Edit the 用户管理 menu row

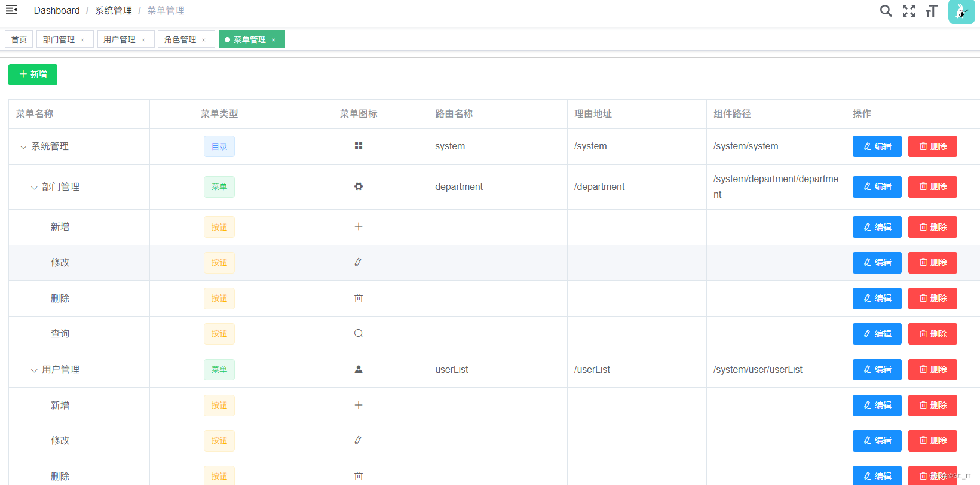pyautogui.click(x=877, y=370)
